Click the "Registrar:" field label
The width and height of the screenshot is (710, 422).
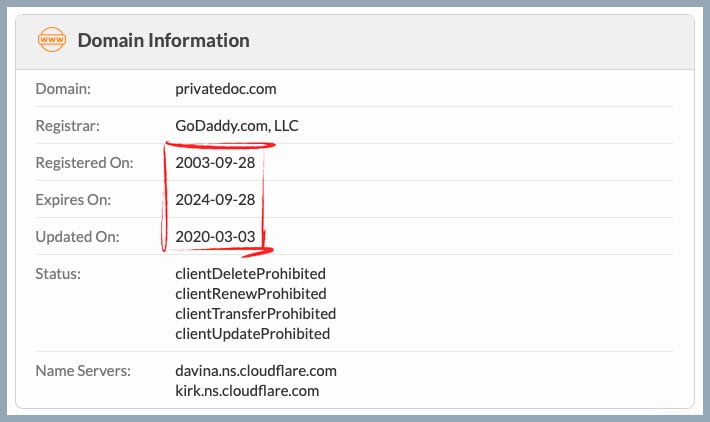tap(68, 126)
